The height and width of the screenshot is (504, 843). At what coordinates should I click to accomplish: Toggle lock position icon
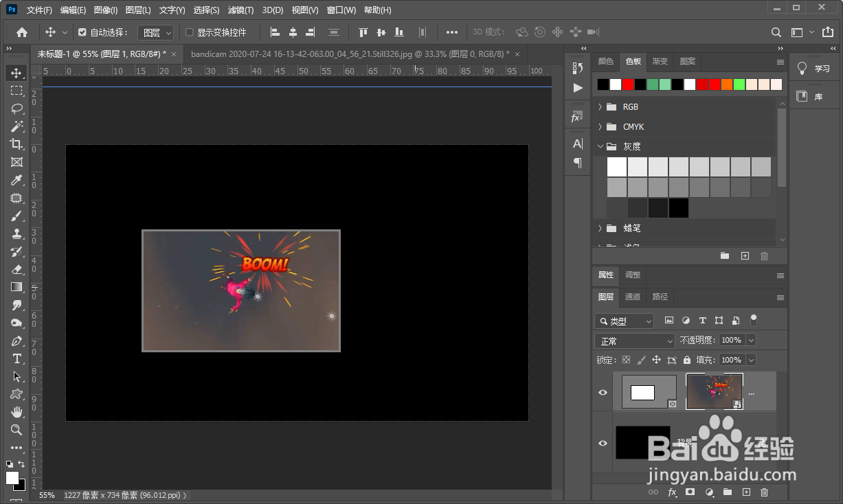click(x=656, y=360)
